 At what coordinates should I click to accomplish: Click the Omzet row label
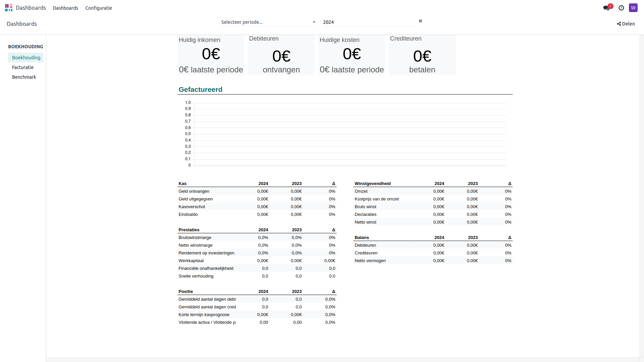(361, 191)
